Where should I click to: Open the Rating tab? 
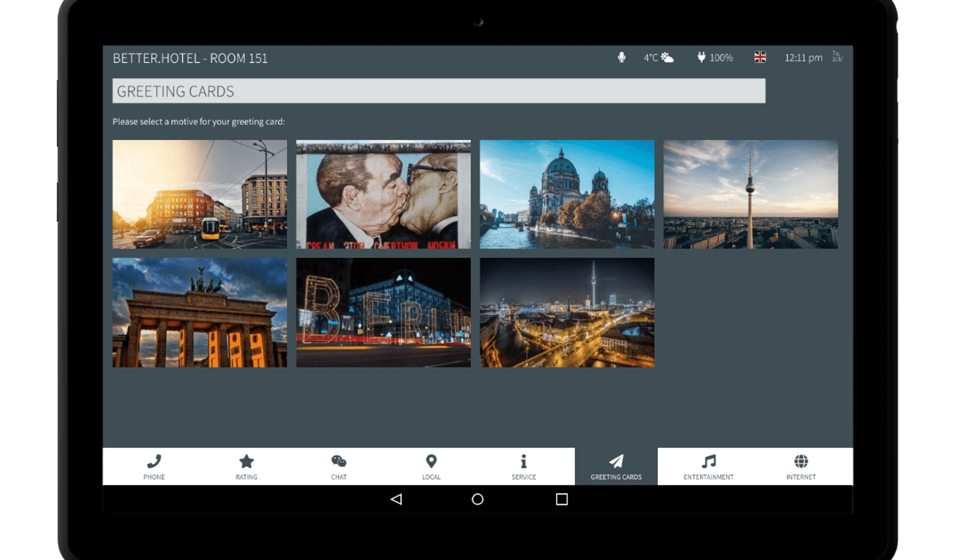point(246,467)
